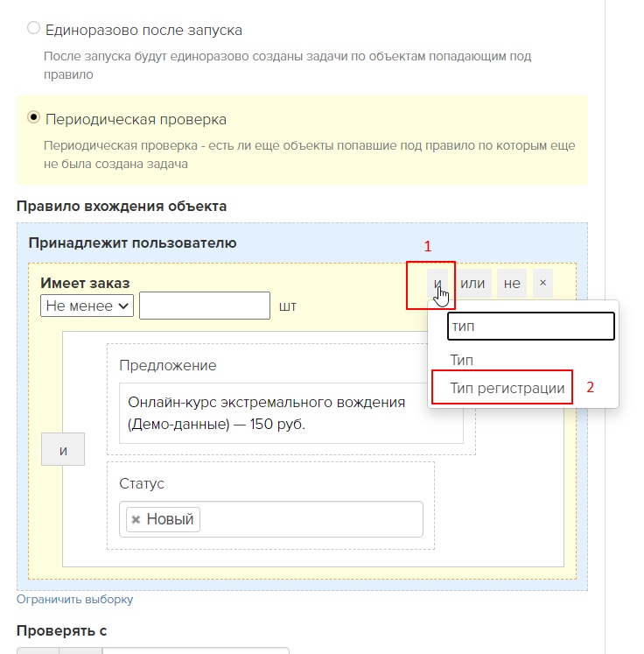644x654 pixels.
Task: Click the inner 'и' group operator button
Action: coord(63,450)
